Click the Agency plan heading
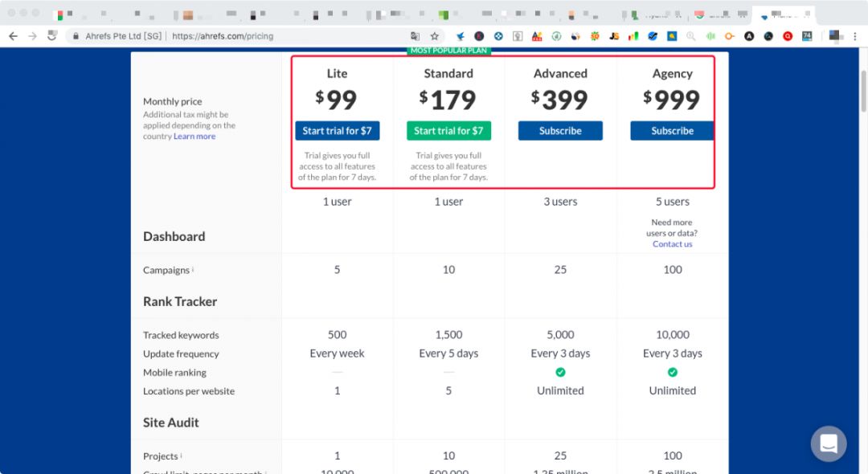This screenshot has height=474, width=868. [x=672, y=74]
